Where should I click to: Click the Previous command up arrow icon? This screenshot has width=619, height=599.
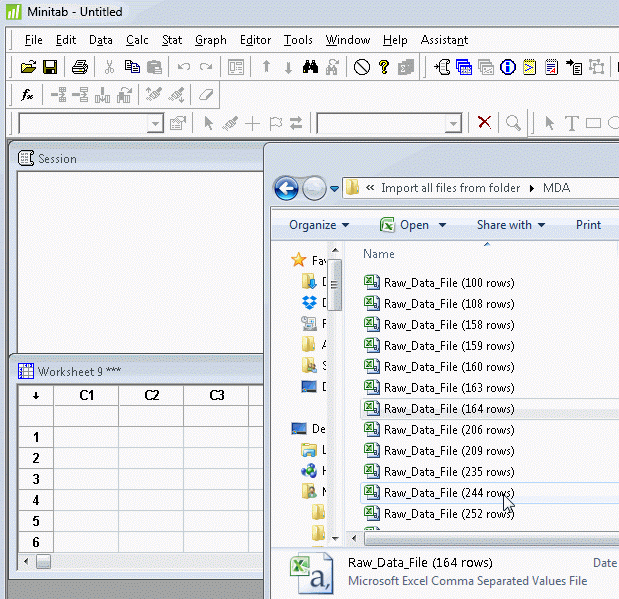266,67
